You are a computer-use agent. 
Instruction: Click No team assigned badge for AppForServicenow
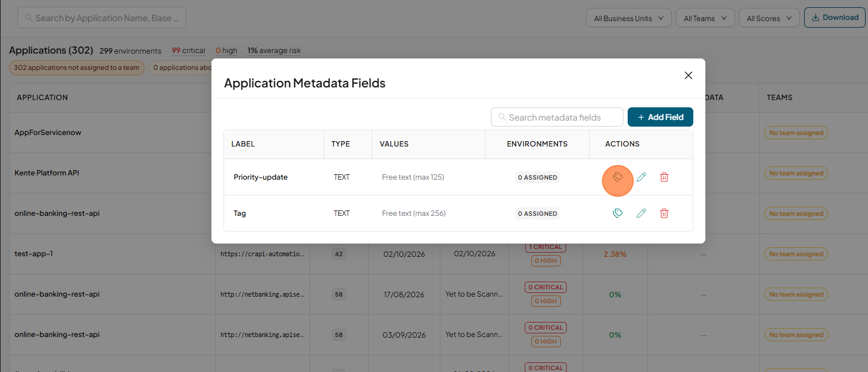796,133
